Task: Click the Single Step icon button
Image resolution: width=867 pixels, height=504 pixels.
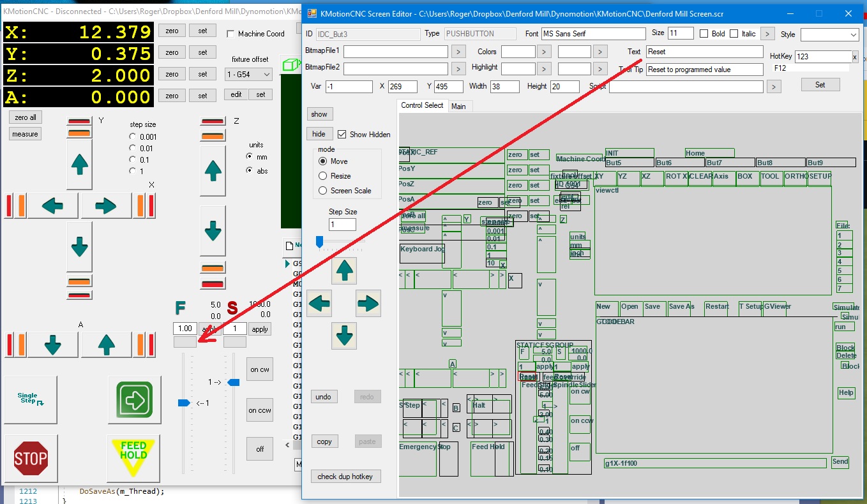Action: (30, 399)
